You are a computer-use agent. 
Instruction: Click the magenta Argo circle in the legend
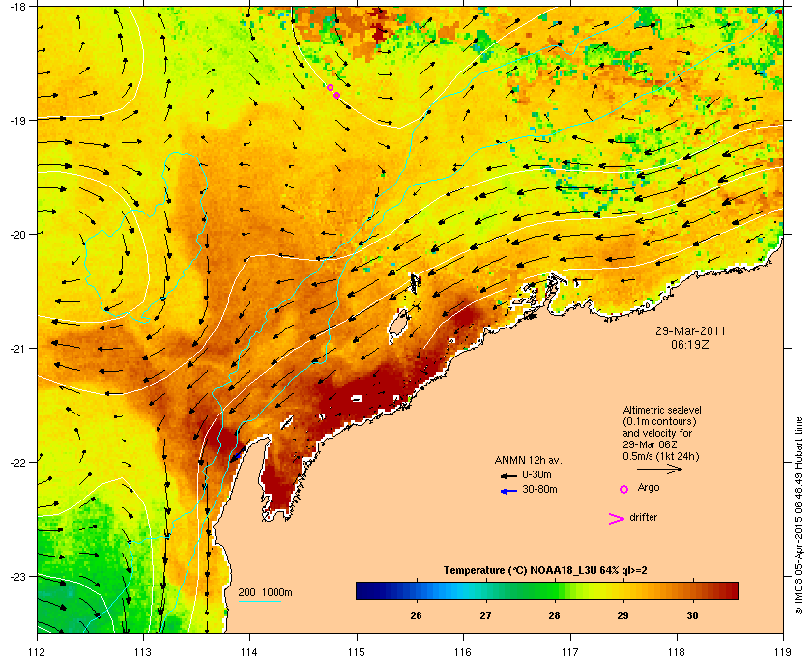click(624, 489)
